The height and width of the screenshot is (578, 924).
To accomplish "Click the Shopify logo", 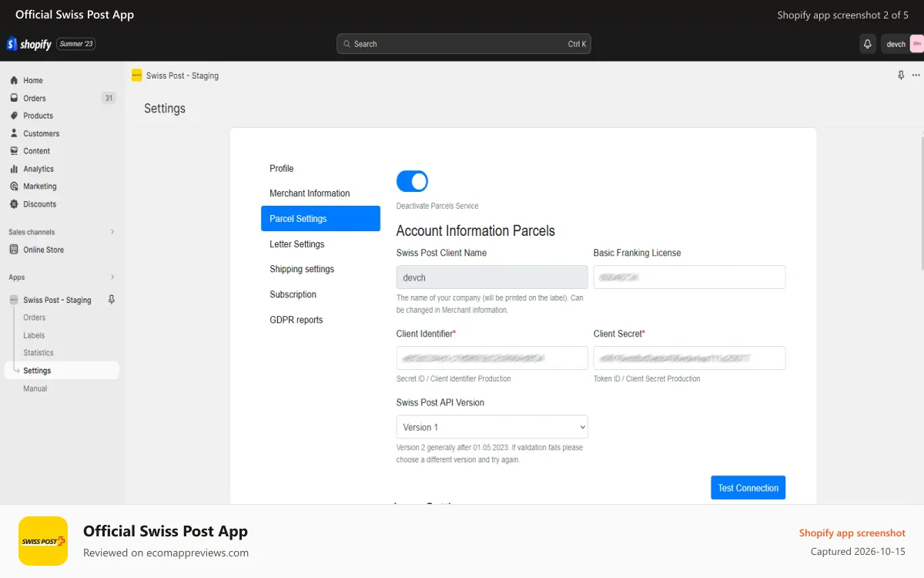I will point(28,44).
